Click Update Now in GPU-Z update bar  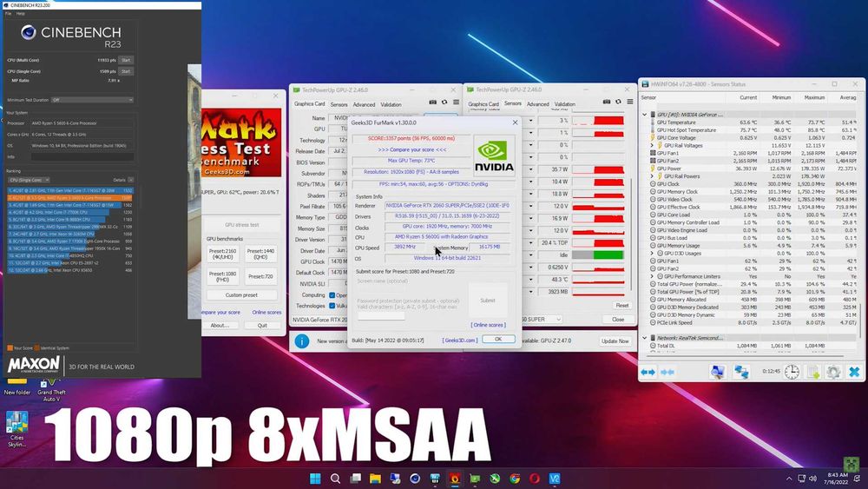615,341
